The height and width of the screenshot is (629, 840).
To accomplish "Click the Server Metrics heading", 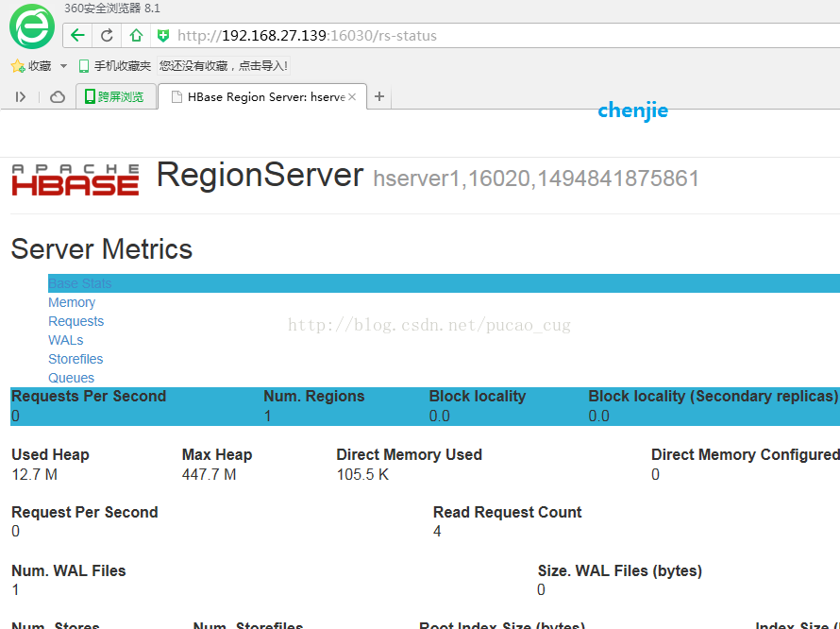I will [x=102, y=249].
